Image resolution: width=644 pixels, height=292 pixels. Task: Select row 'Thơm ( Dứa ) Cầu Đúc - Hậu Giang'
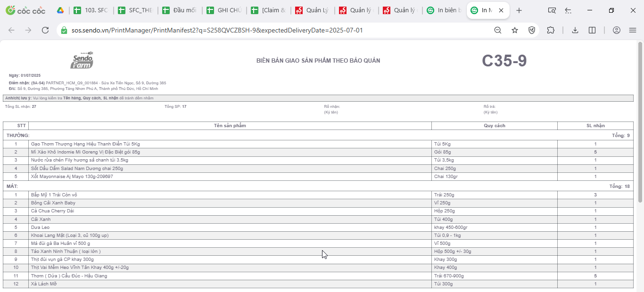(318, 276)
